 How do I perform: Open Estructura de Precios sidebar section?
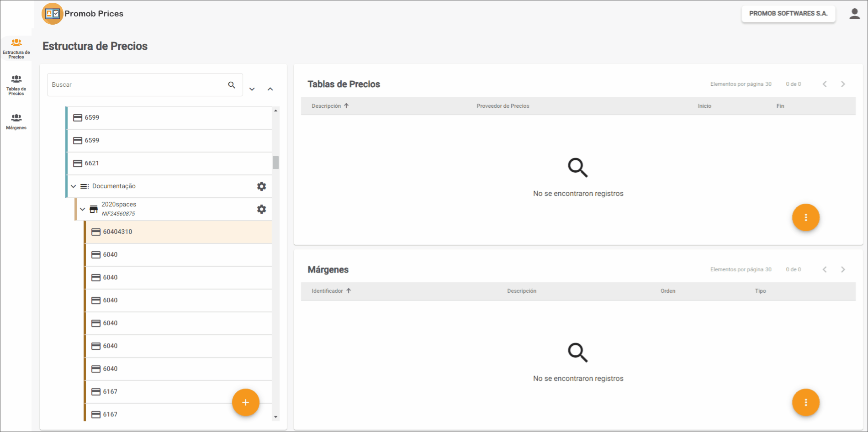[16, 48]
